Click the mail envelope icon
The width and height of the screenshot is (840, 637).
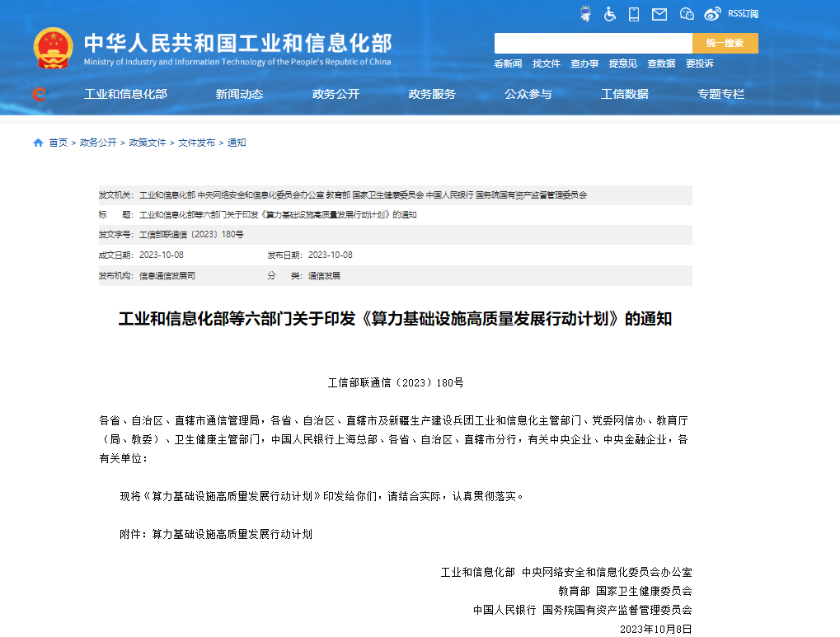(659, 14)
